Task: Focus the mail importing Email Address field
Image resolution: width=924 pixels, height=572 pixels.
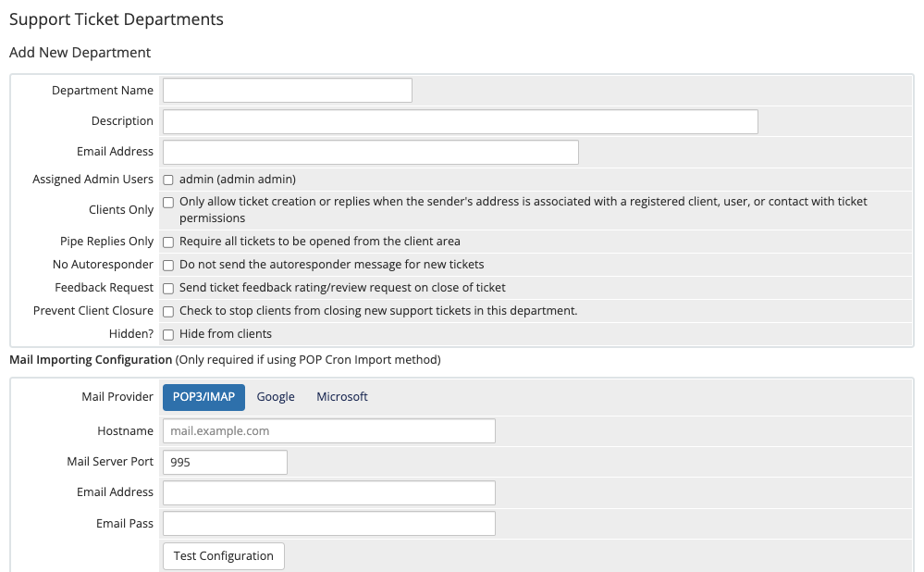Action: (x=329, y=493)
